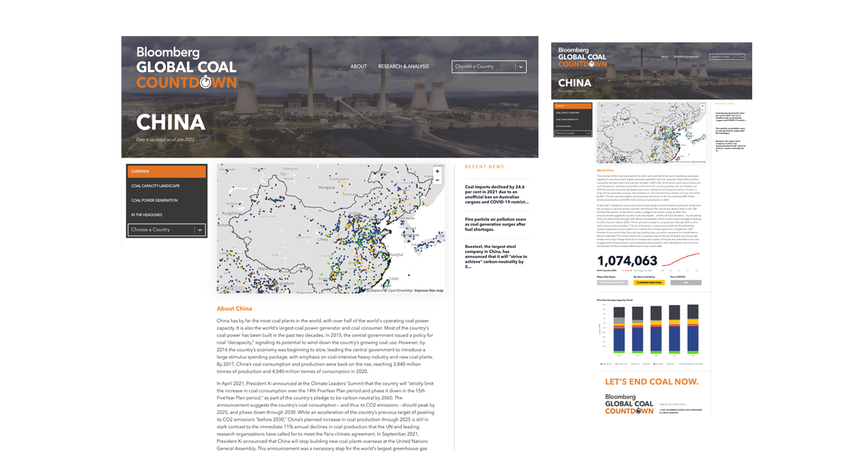Click the About China heading in the large page
The width and height of the screenshot is (868, 452).
pos(234,309)
